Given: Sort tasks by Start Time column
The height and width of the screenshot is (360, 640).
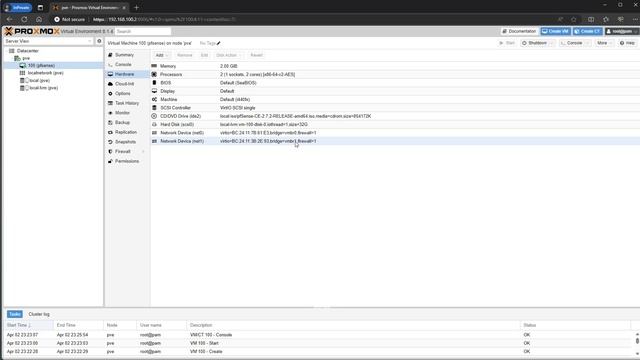Looking at the screenshot, I should pos(29,325).
